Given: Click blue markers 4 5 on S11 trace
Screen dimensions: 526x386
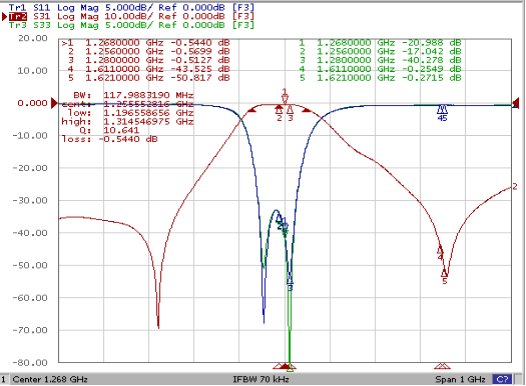Looking at the screenshot, I should [442, 113].
